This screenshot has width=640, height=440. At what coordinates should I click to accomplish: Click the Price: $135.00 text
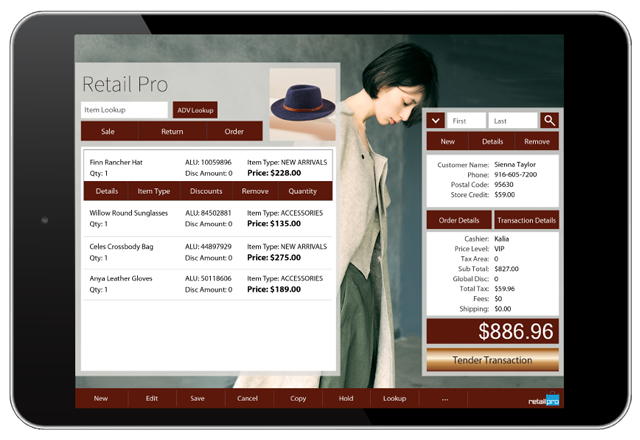tap(274, 224)
